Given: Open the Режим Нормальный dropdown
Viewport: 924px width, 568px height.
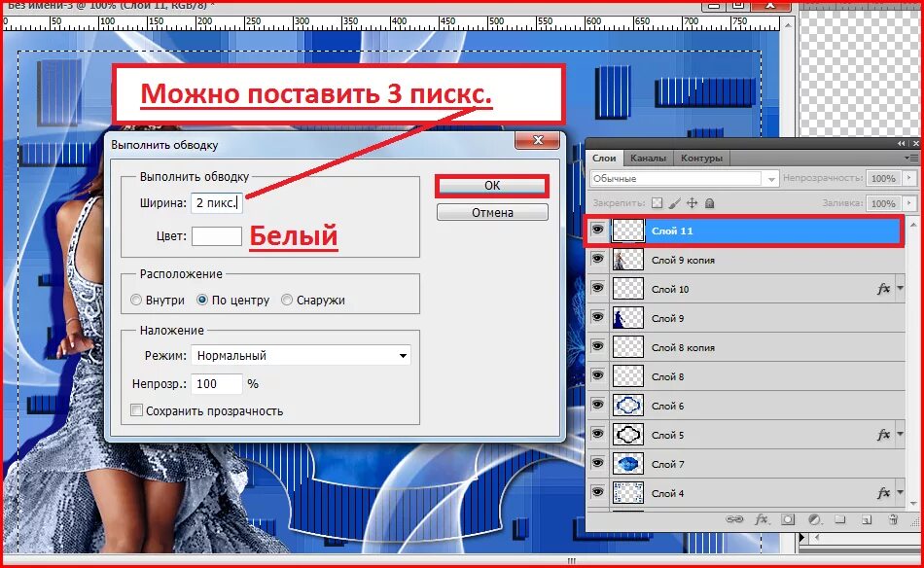Looking at the screenshot, I should pyautogui.click(x=301, y=355).
